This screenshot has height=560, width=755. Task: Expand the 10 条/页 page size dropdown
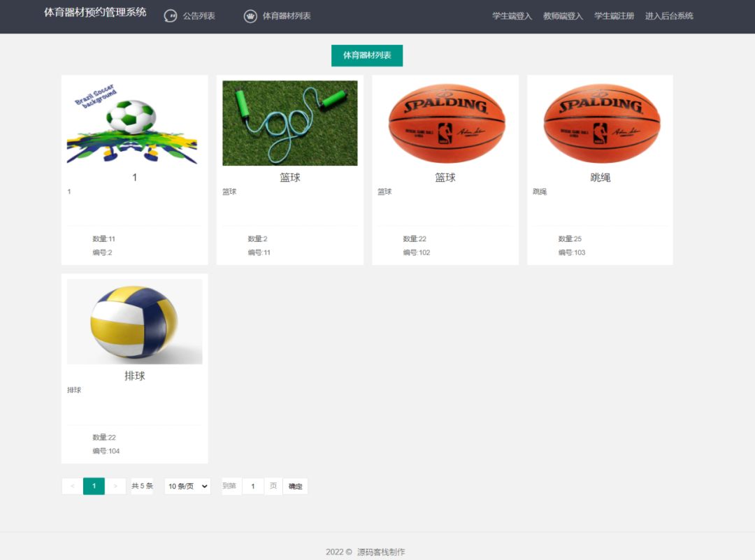tap(187, 487)
